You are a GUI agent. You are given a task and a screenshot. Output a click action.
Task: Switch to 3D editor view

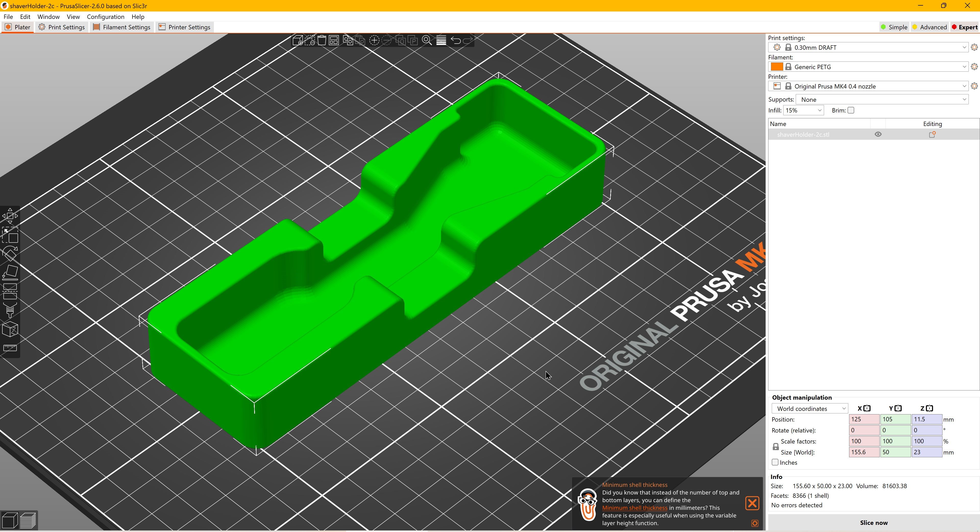10,520
